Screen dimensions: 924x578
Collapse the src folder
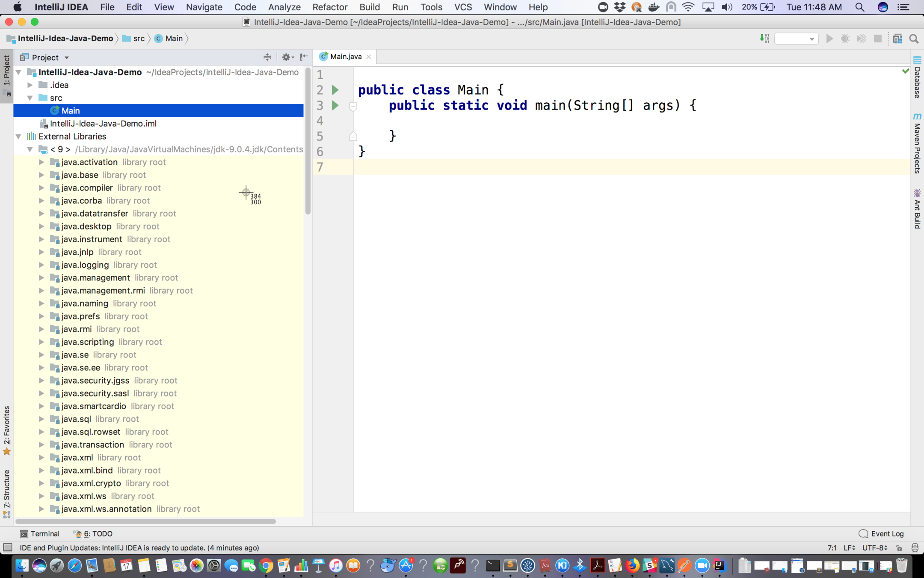(x=30, y=98)
